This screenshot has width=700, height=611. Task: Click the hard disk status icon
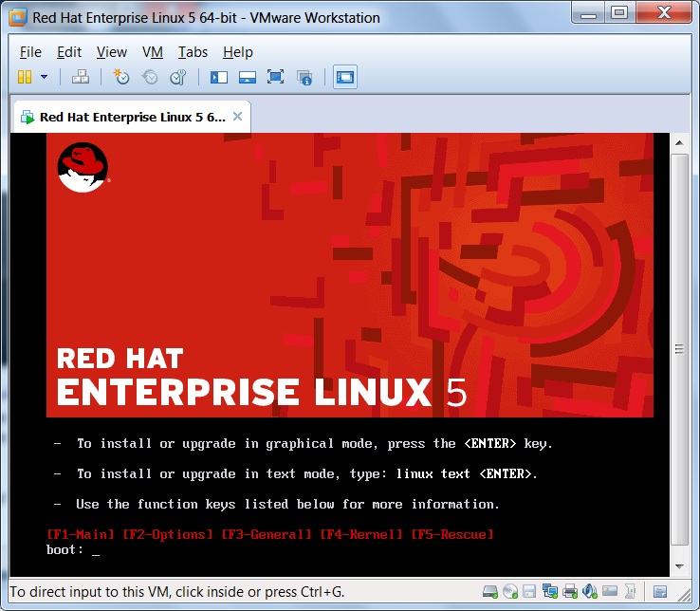(490, 592)
